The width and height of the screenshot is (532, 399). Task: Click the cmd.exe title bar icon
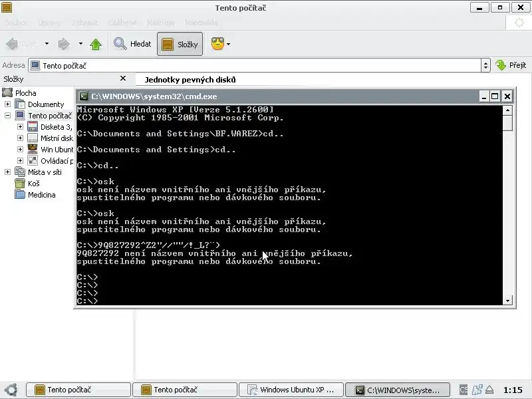[84, 96]
